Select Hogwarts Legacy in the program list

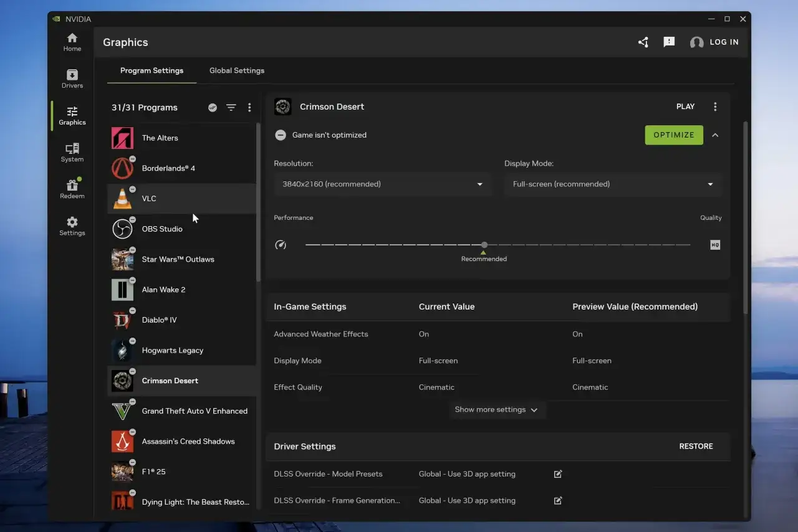181,350
